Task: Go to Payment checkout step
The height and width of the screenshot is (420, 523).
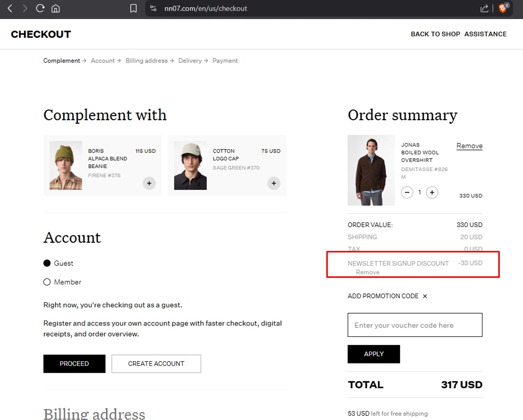Action: coord(225,61)
